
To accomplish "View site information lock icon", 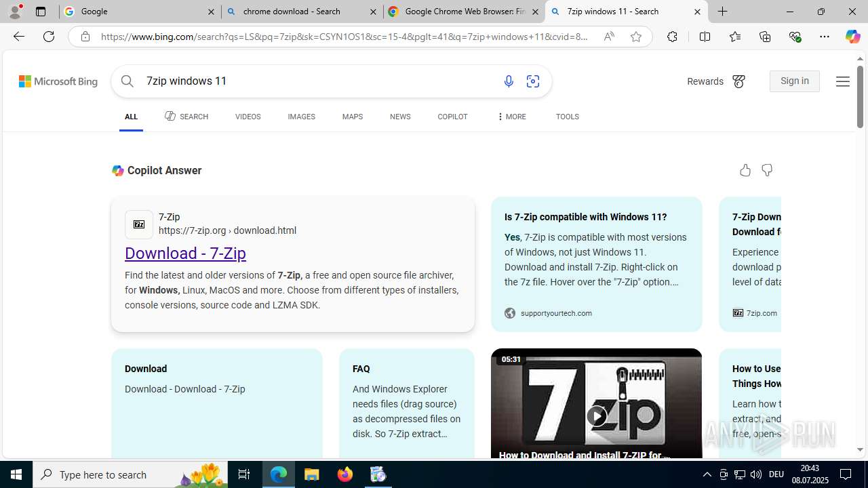I will [85, 37].
